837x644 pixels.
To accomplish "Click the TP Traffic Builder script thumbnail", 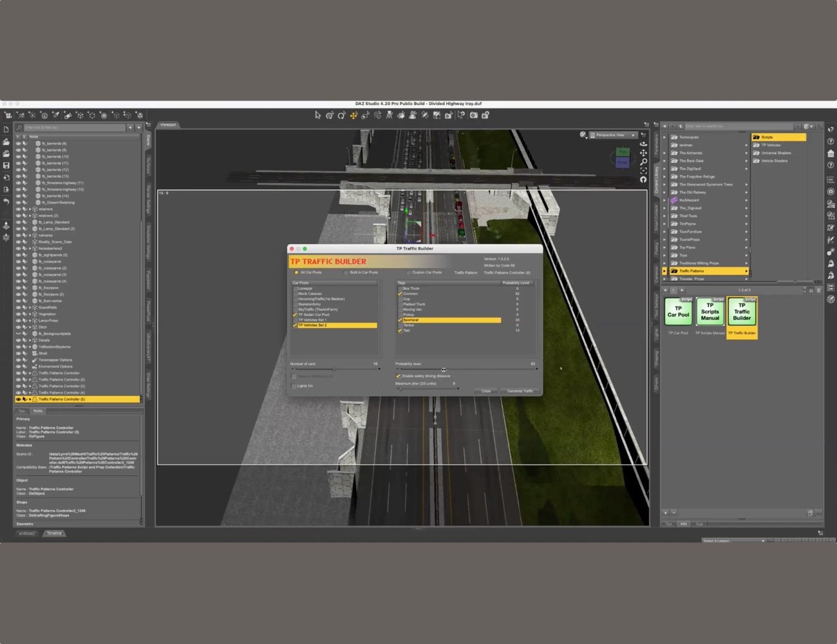I will click(x=742, y=312).
